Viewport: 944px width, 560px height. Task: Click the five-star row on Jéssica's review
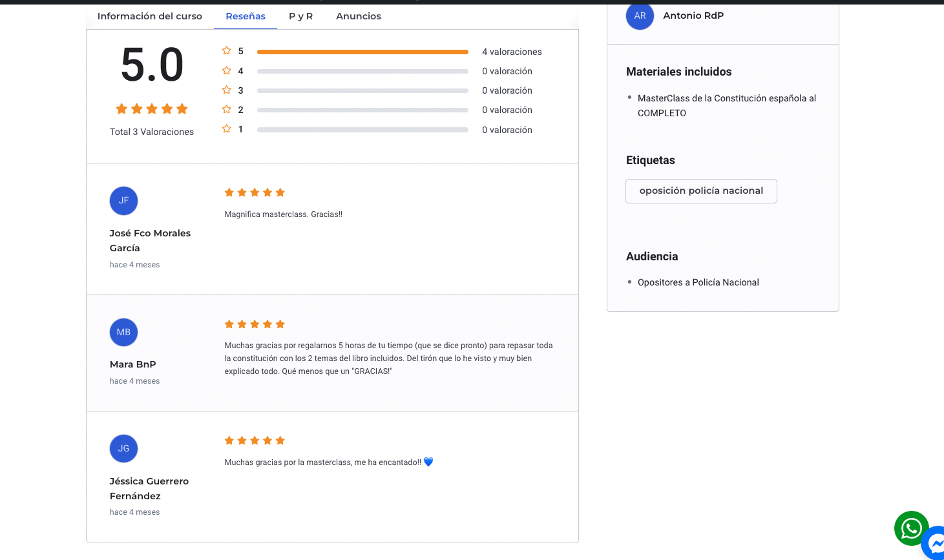(255, 441)
